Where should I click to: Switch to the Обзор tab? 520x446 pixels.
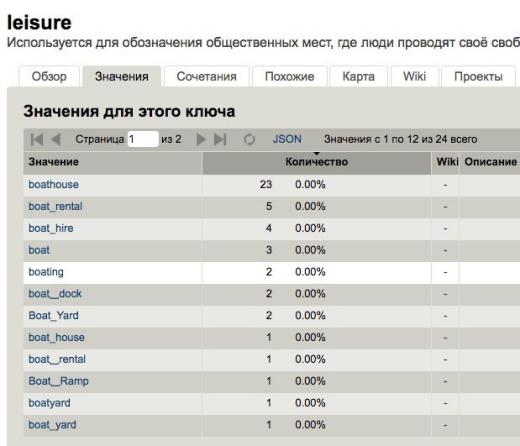point(49,77)
